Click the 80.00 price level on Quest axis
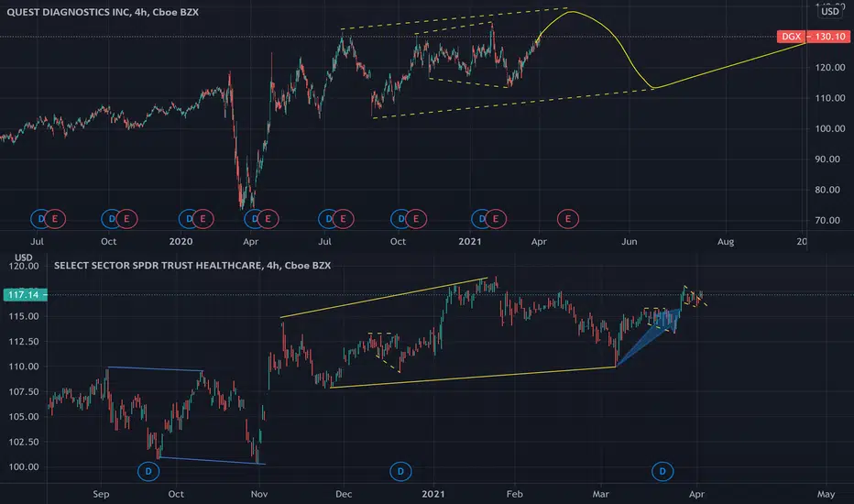854x504 pixels. point(829,190)
